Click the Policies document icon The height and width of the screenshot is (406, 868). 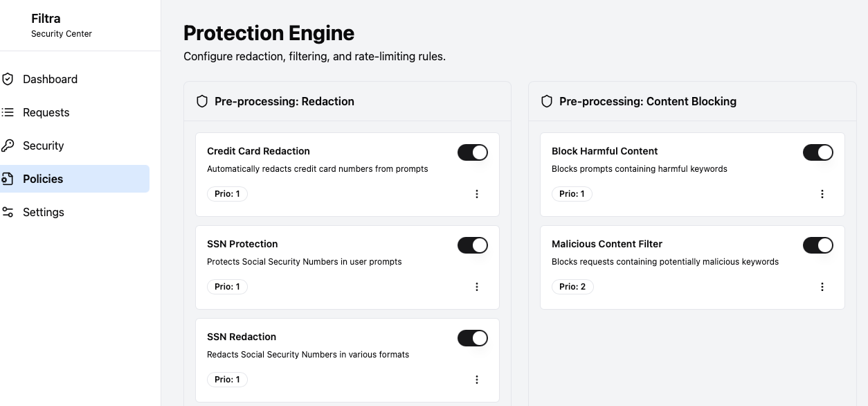point(8,179)
